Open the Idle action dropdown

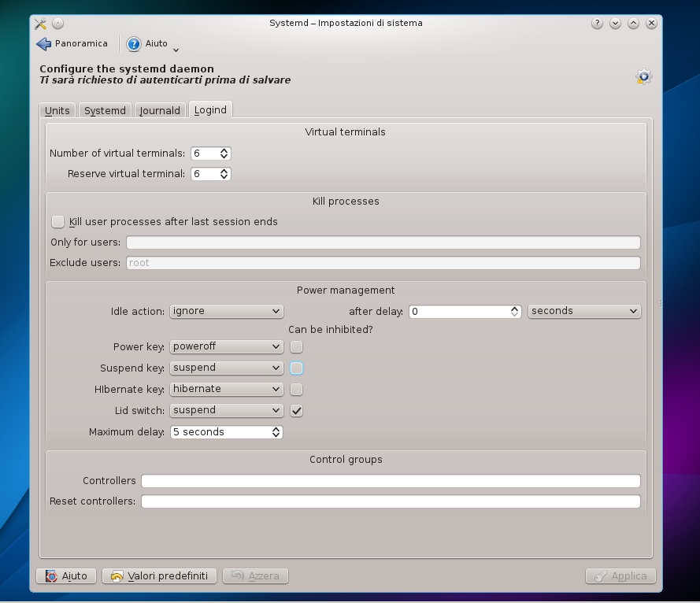226,311
